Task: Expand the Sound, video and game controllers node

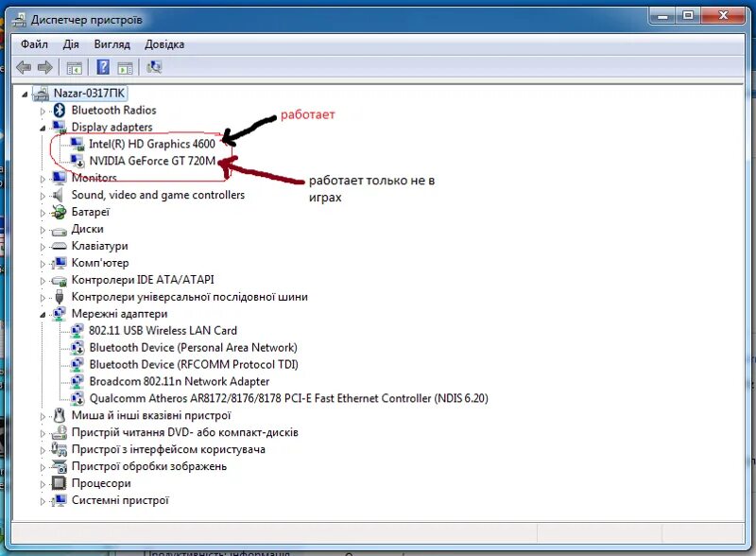Action: [x=43, y=196]
